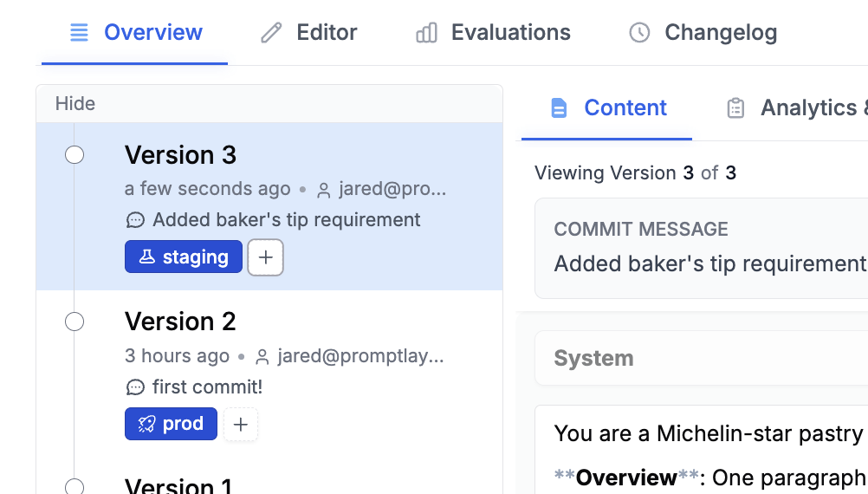Click the comment icon for baker's tip
Viewport: 868px width, 494px height.
135,220
